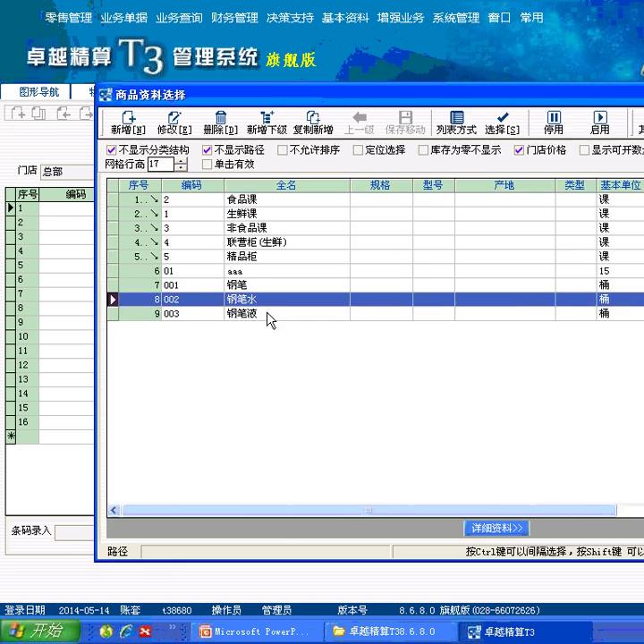
Task: Click the green quick launch icon
Action: 106,631
